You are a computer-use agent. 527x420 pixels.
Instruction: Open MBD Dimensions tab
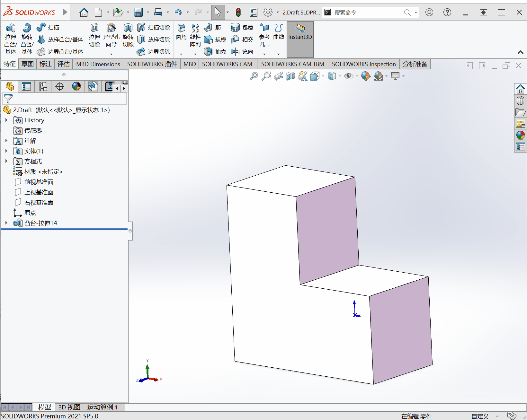coord(98,64)
